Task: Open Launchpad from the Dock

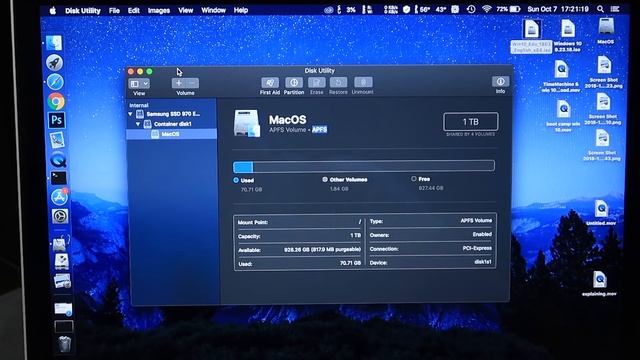Action: (x=55, y=62)
